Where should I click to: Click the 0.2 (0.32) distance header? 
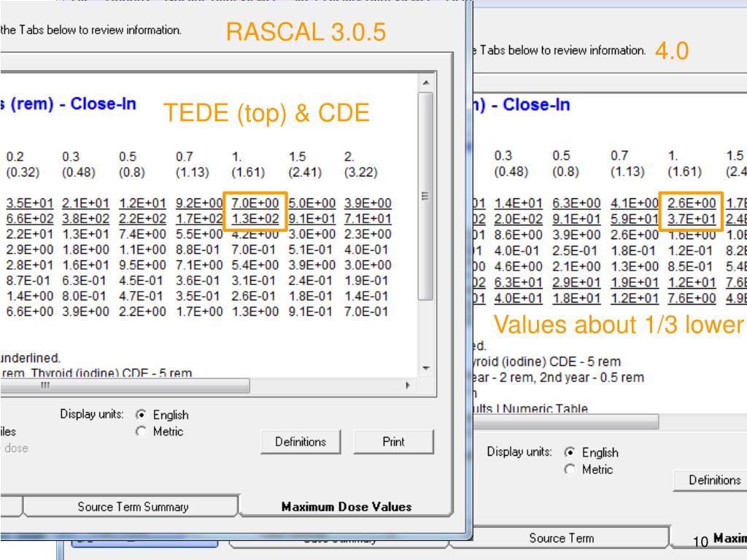click(x=23, y=164)
